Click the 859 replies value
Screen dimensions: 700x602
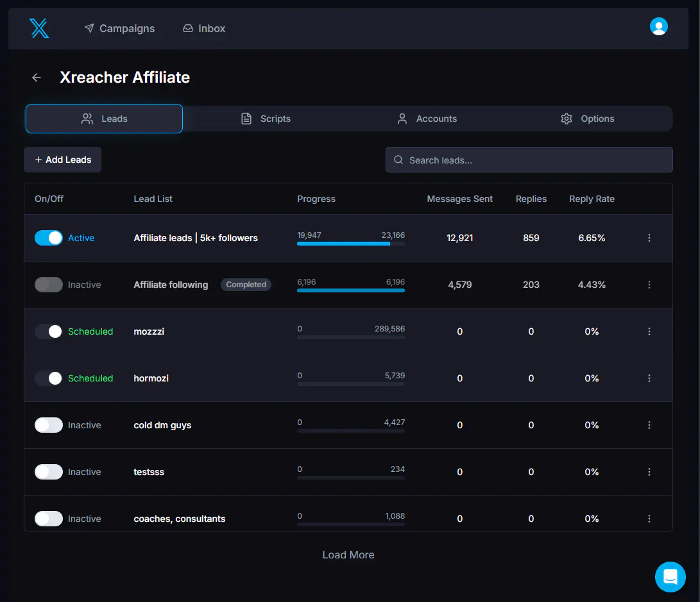(x=531, y=238)
